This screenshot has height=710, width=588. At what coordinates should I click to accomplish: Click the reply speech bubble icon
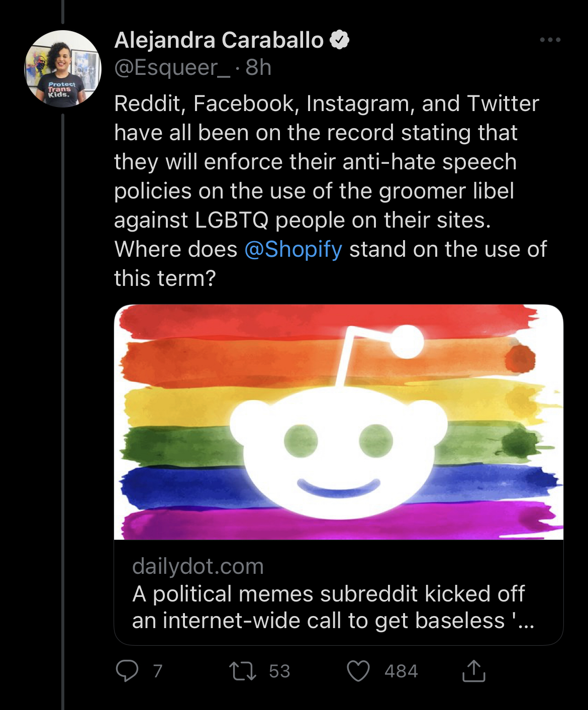coord(127,671)
